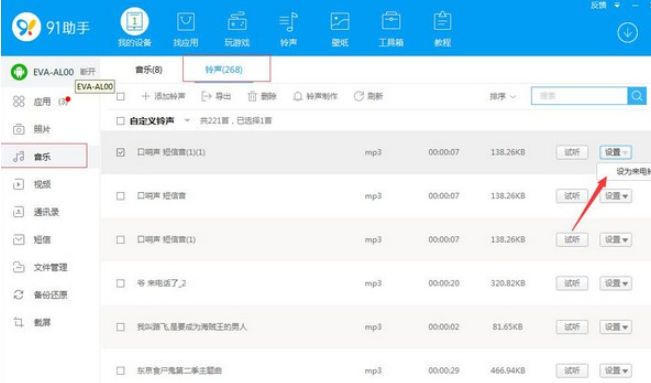
Task: Open 设置 dropdown for 口哨声 短信音(1)(1)
Action: tap(616, 152)
